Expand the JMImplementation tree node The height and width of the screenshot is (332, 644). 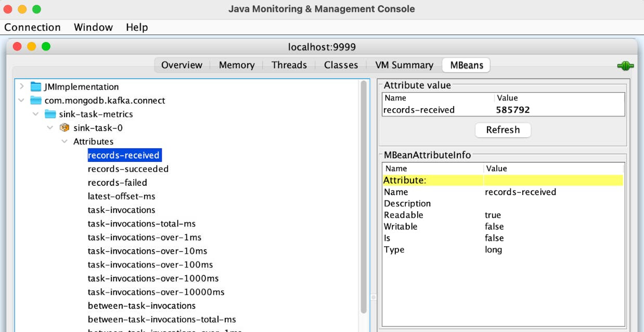(21, 87)
